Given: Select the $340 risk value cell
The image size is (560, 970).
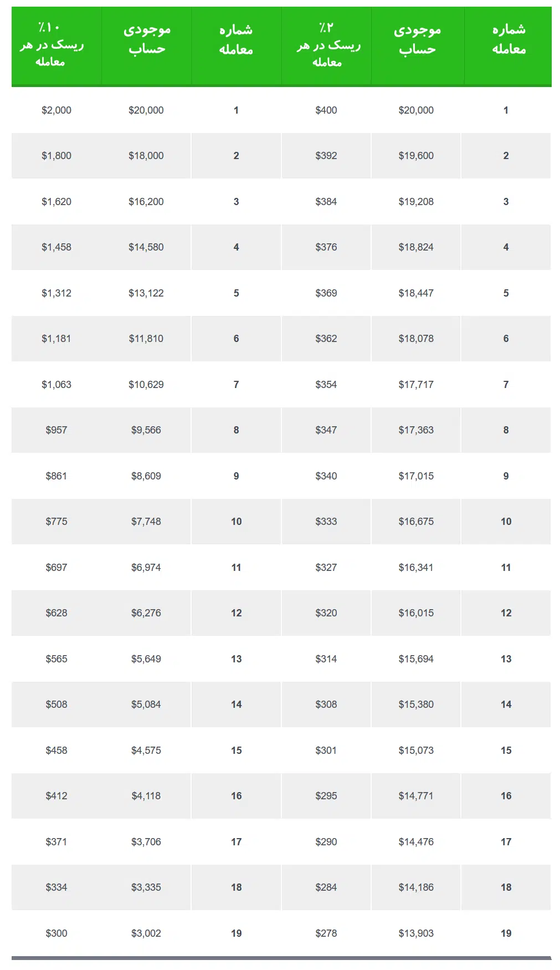Looking at the screenshot, I should 326,476.
